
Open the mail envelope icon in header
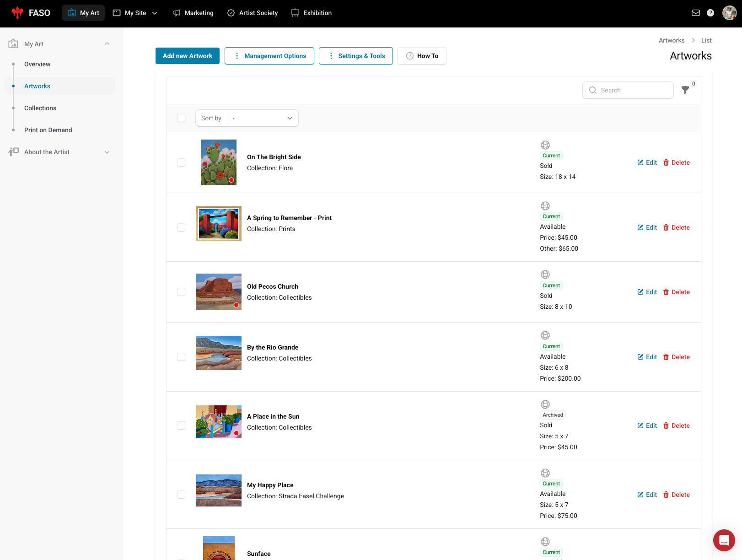(x=696, y=13)
